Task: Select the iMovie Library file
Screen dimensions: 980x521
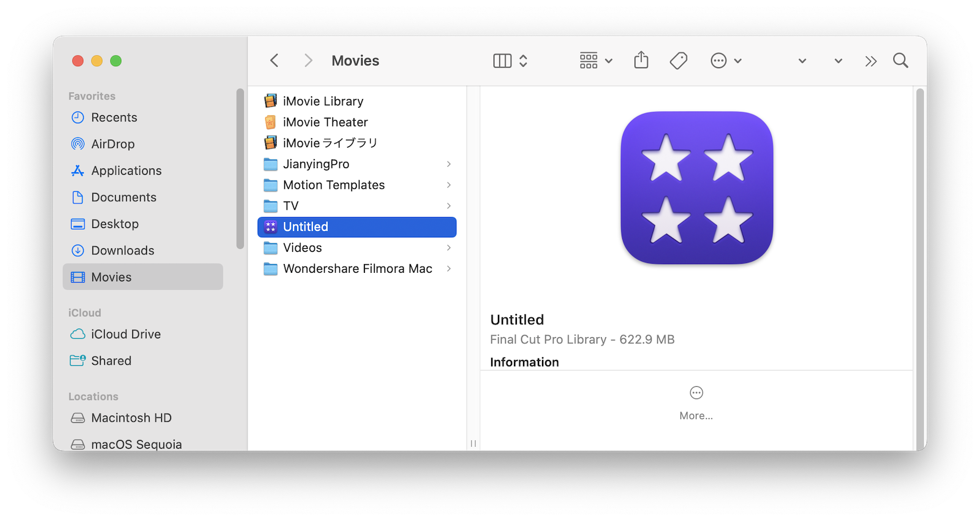Action: click(357, 101)
